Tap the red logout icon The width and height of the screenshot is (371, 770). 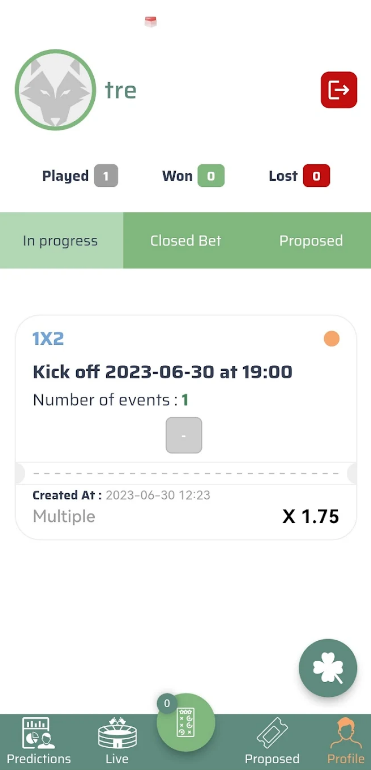click(x=339, y=90)
